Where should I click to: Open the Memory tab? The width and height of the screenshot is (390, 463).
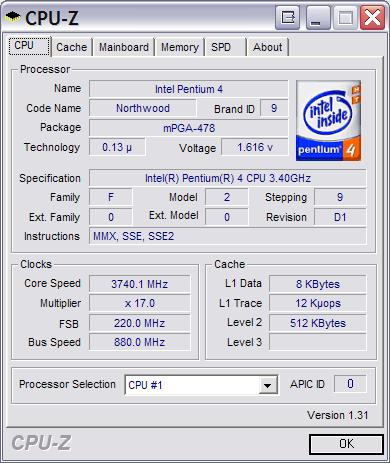click(x=180, y=47)
